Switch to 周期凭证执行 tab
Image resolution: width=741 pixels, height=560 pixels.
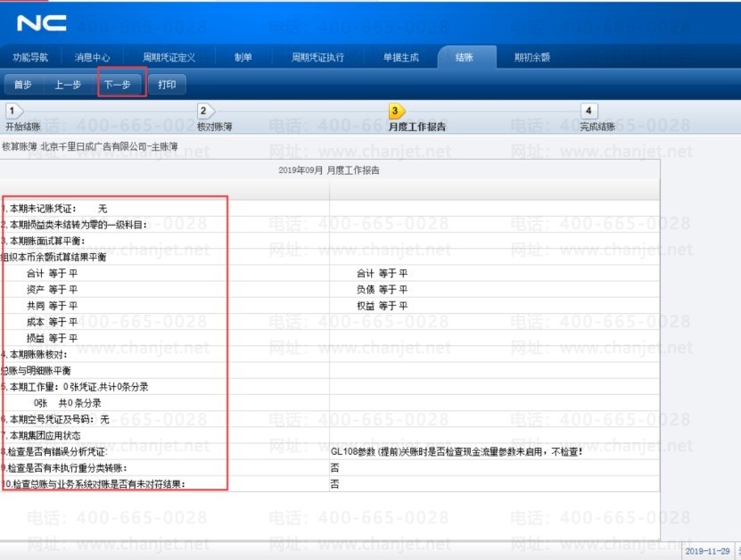[x=317, y=57]
